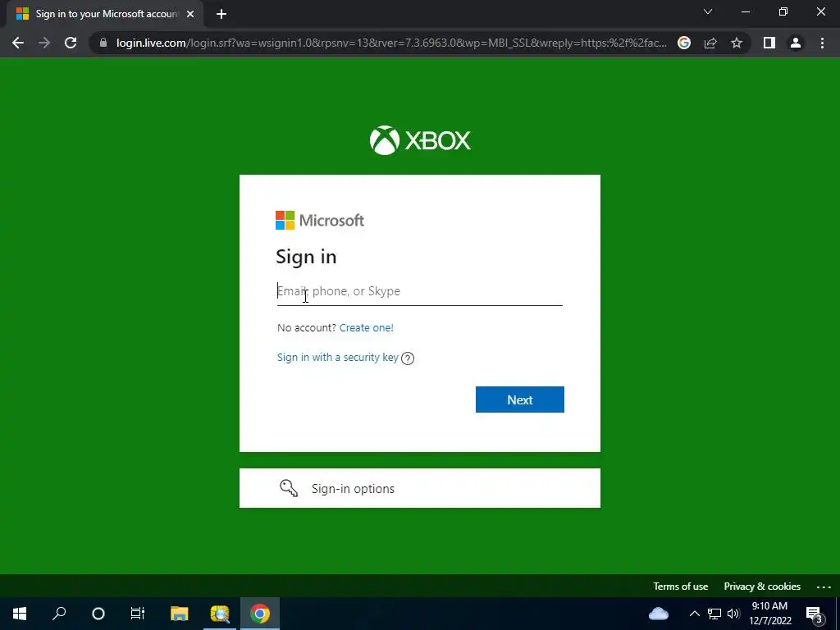Viewport: 840px width, 630px height.
Task: Open the Chrome profile menu
Action: point(796,43)
